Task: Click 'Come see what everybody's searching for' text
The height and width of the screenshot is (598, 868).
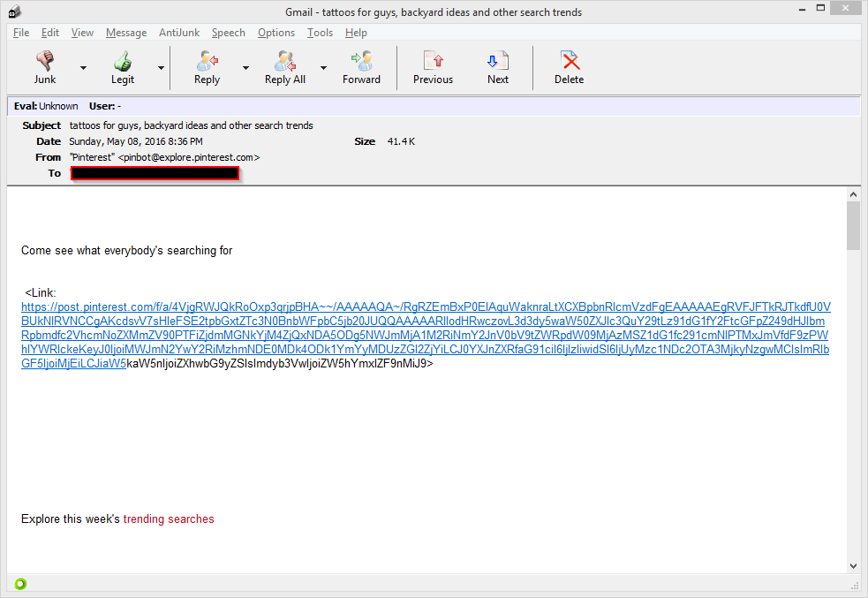Action: pyautogui.click(x=127, y=250)
